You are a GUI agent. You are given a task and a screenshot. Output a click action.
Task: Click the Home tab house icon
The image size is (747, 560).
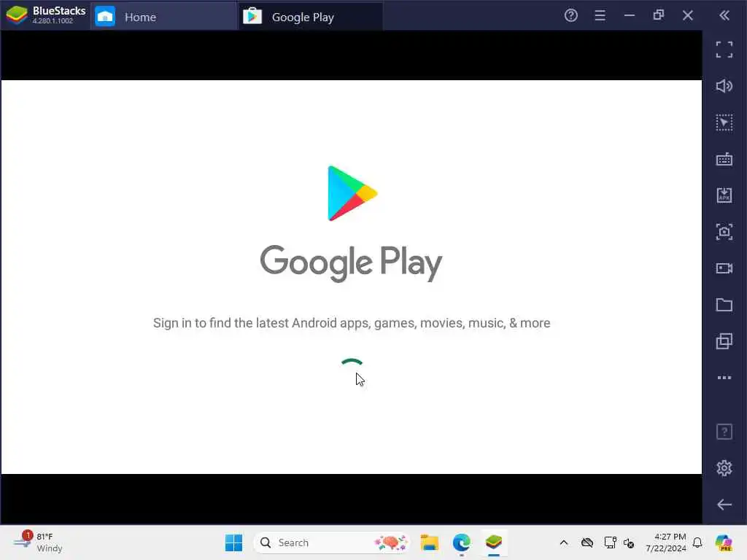[105, 17]
